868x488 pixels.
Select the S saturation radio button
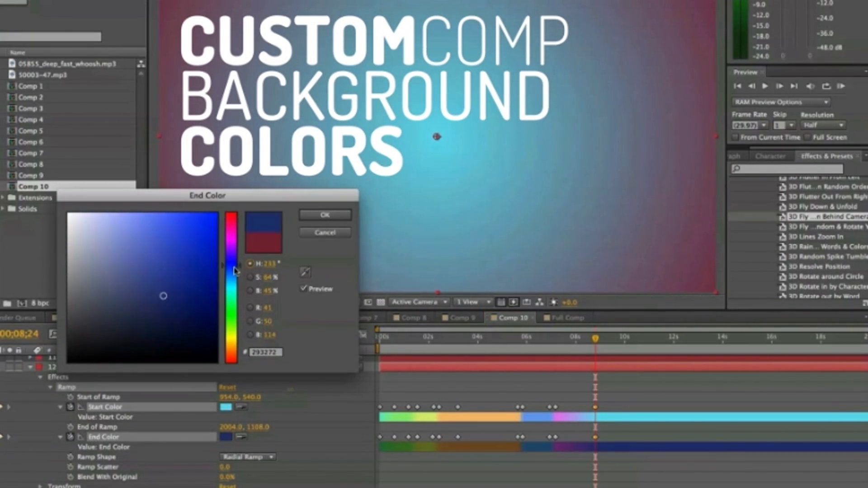pyautogui.click(x=250, y=277)
